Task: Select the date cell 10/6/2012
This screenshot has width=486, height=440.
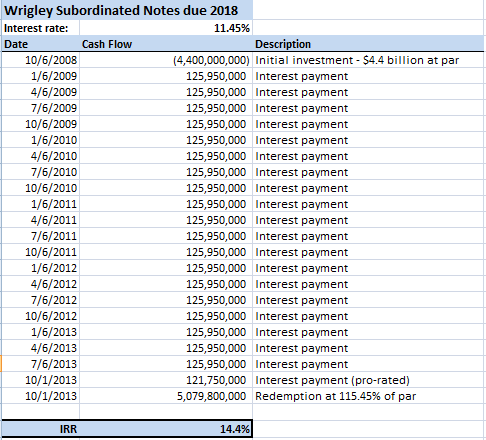Action: pyautogui.click(x=41, y=316)
